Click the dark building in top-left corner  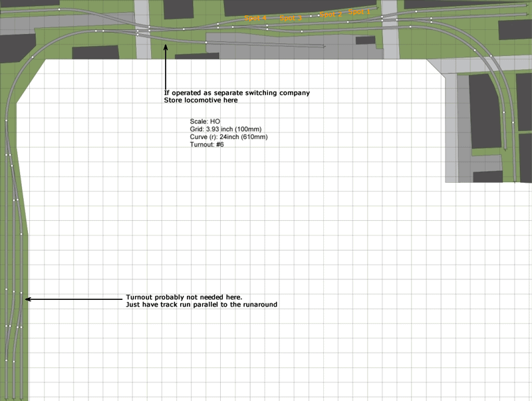coord(13,47)
